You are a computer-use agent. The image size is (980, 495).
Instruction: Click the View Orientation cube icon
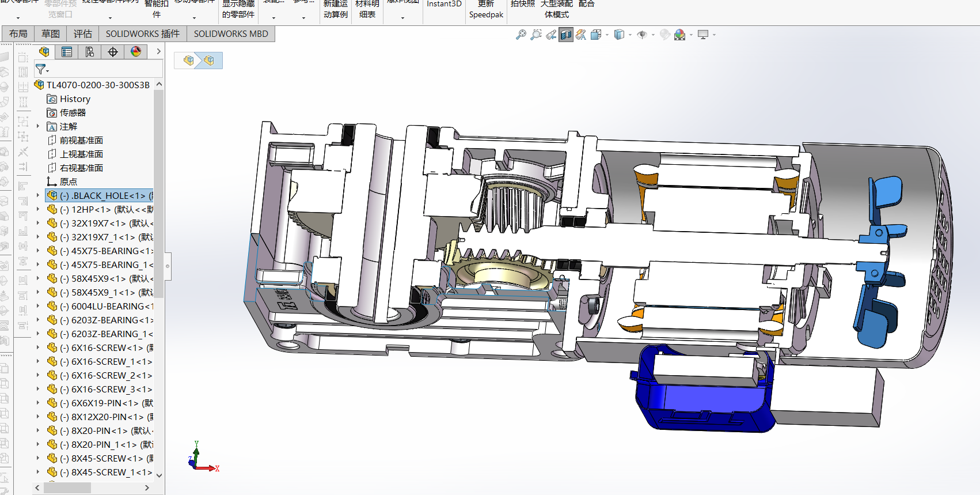[x=596, y=35]
